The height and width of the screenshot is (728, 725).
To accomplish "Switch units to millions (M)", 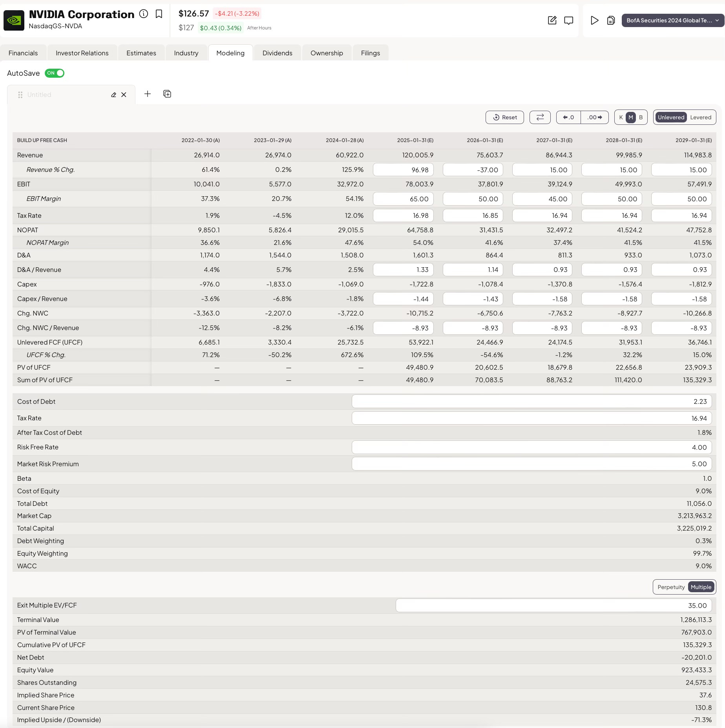I will [631, 117].
